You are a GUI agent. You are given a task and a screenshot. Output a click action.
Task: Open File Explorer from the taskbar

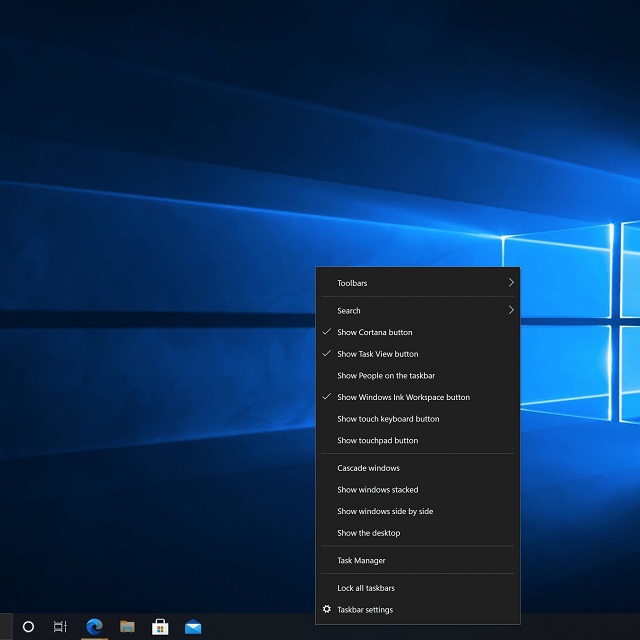[x=127, y=627]
